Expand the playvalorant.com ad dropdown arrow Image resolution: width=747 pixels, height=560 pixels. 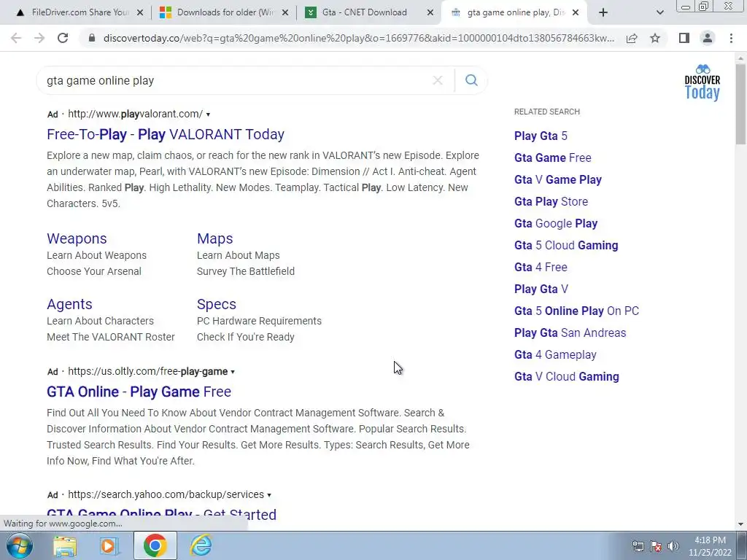[208, 114]
